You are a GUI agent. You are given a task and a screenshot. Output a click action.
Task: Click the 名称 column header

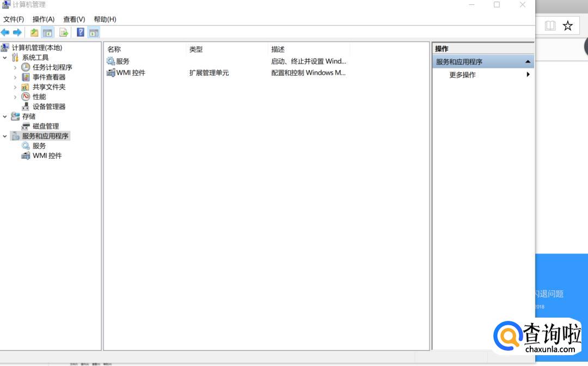(x=145, y=49)
